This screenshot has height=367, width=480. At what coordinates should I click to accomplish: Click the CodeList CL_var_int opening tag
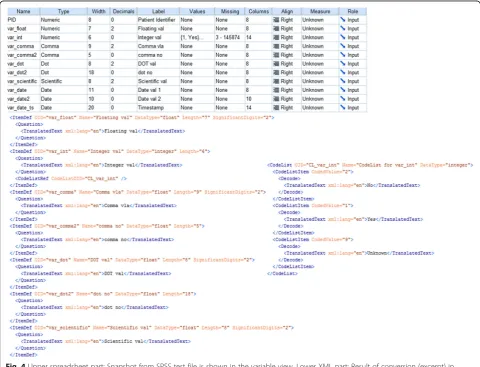pyautogui.click(x=370, y=165)
